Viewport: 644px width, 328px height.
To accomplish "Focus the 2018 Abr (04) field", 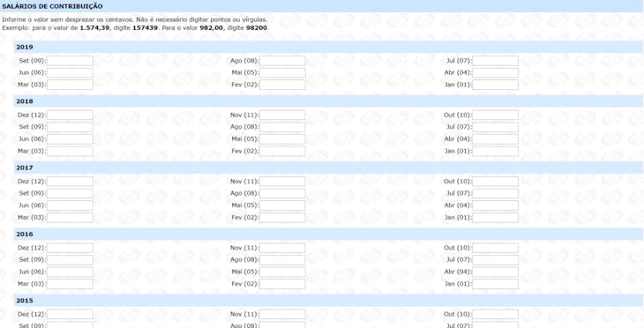I will tap(495, 139).
